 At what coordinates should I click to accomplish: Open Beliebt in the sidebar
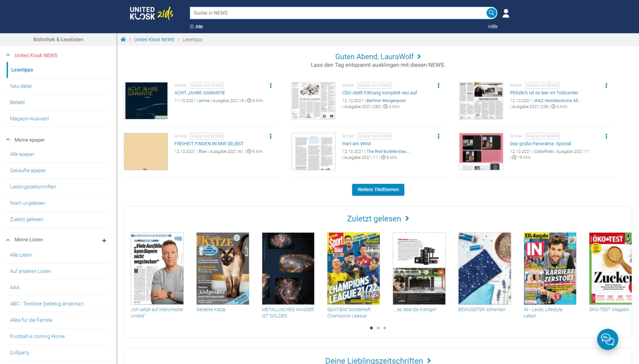pyautogui.click(x=17, y=102)
